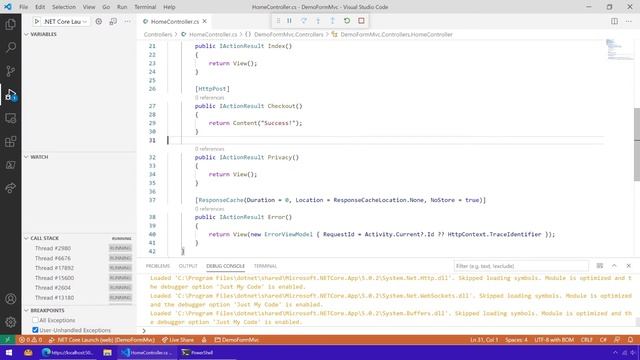Click errors and warnings count in status bar

point(30,340)
